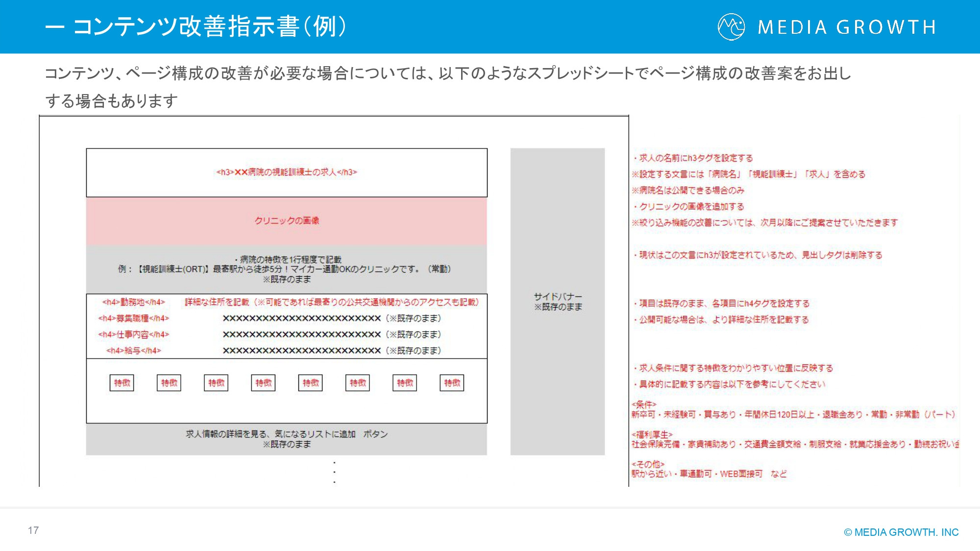This screenshot has width=980, height=551.
Task: Click the 視能訓練士(ORT) example text line
Action: click(x=284, y=268)
